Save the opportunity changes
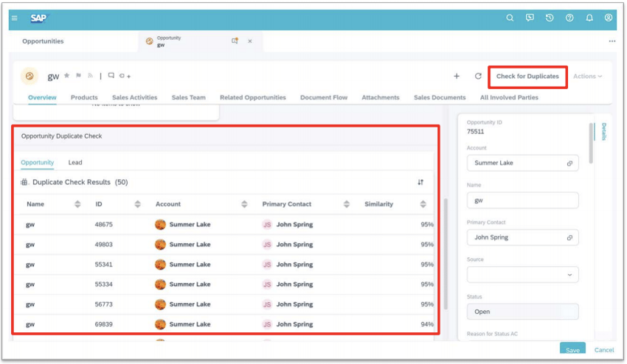Screen dimensions: 627x364 coord(572,349)
